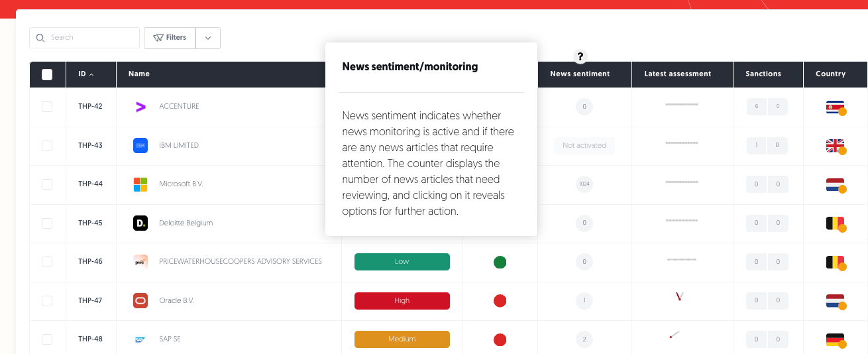Sort by the ID column header arrow
The image size is (868, 354).
click(91, 74)
